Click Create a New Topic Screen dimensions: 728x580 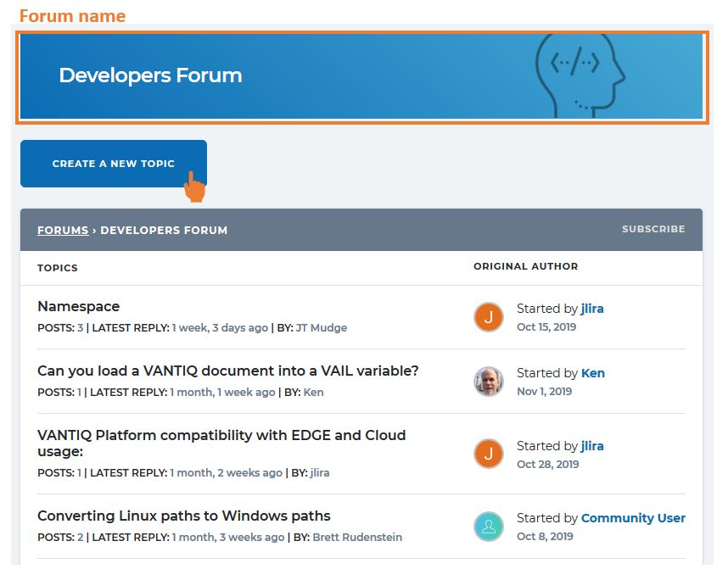(x=114, y=163)
